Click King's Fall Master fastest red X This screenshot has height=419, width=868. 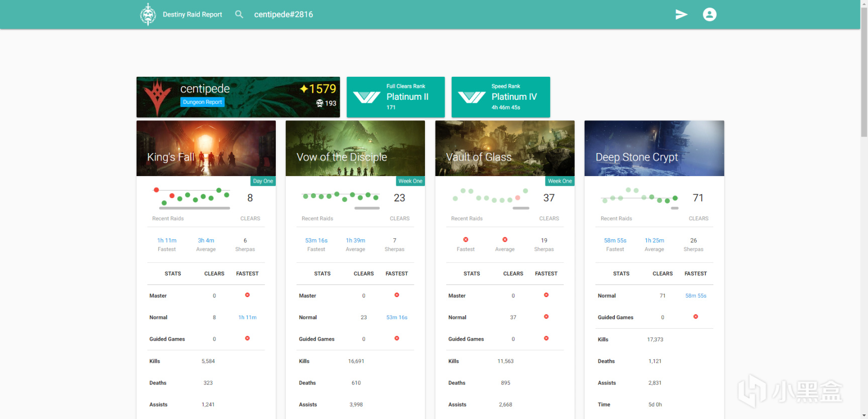(247, 295)
